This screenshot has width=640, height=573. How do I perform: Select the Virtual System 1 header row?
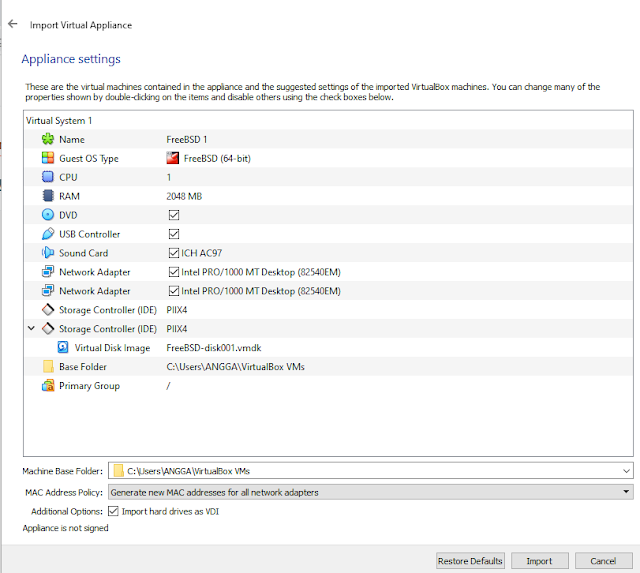pyautogui.click(x=328, y=120)
